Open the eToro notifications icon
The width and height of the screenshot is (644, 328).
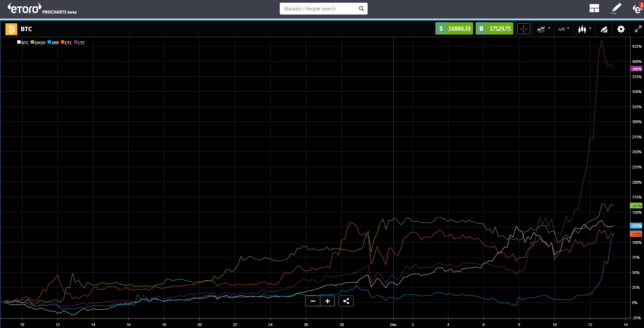tap(638, 8)
